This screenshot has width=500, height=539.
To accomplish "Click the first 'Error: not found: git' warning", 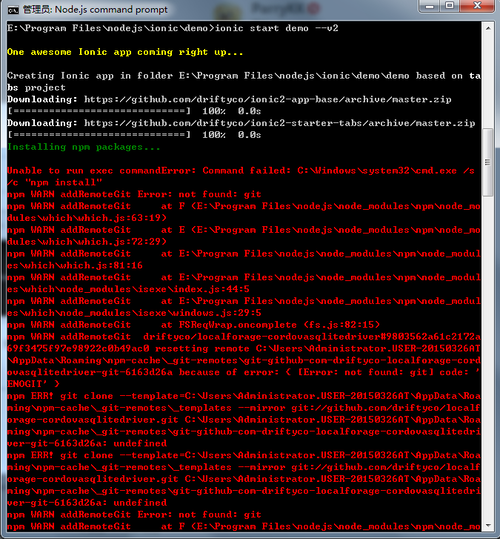I will point(199,194).
